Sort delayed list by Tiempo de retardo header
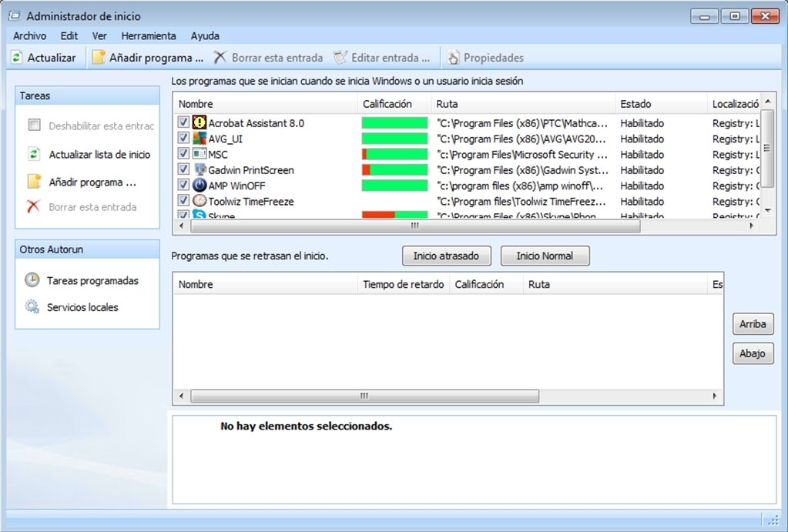The width and height of the screenshot is (788, 532). coord(403,284)
